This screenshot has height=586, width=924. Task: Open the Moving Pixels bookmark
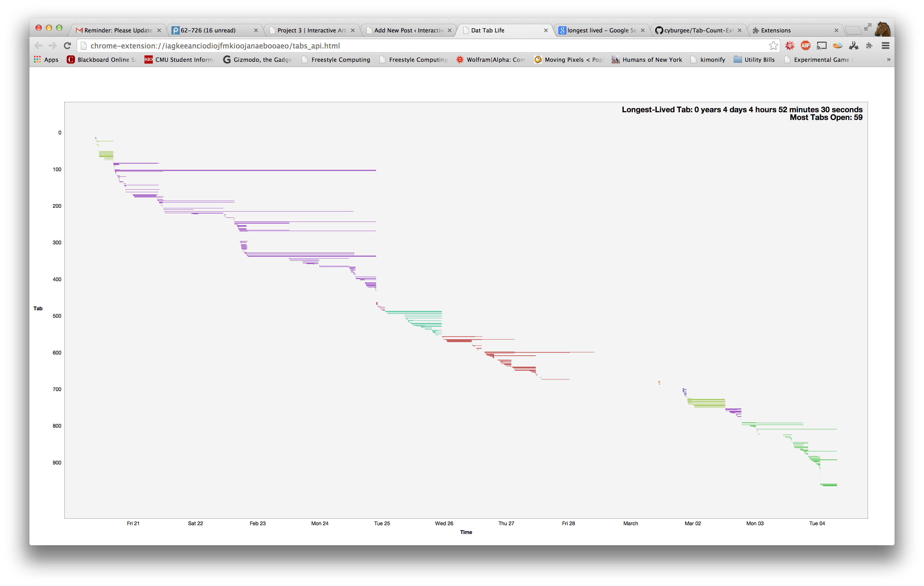[x=569, y=59]
